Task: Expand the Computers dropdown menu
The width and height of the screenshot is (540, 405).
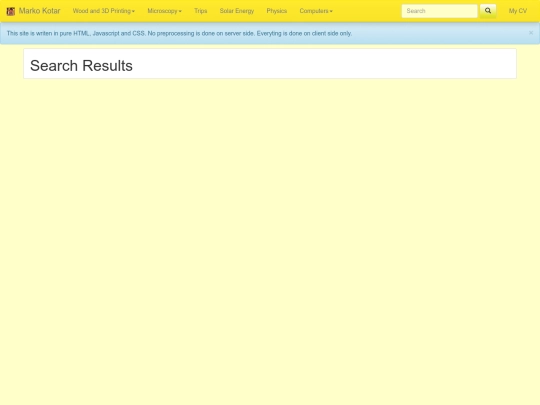Action: tap(316, 11)
